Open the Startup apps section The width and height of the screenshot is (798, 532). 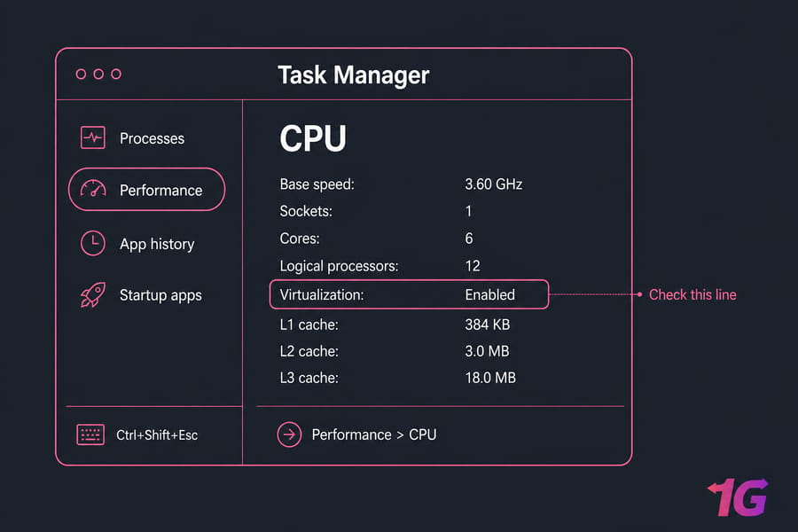[160, 295]
